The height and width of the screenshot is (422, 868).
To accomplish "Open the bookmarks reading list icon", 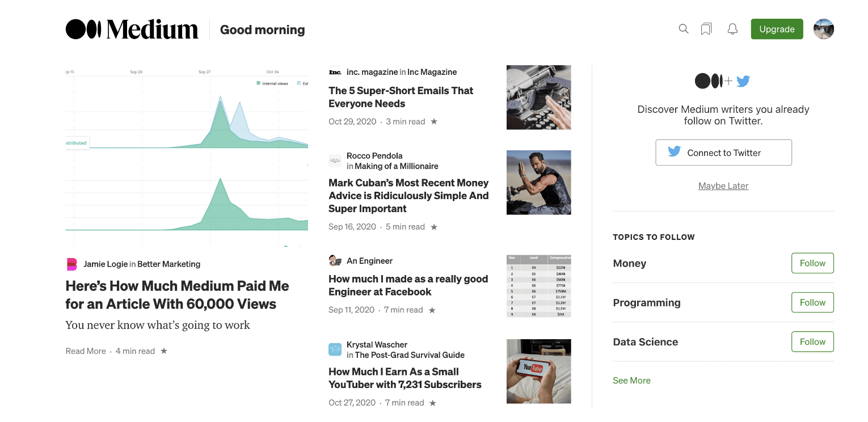I will tap(706, 29).
